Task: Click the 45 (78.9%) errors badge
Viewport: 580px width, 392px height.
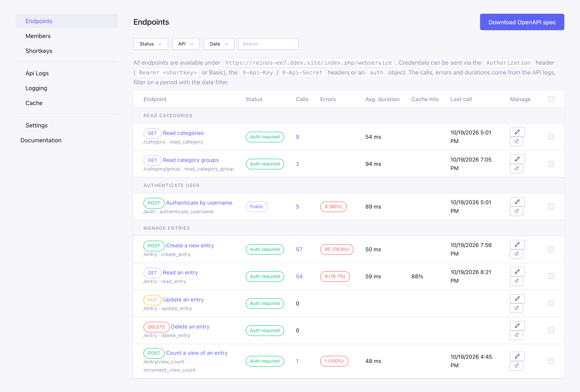Action: pos(337,249)
